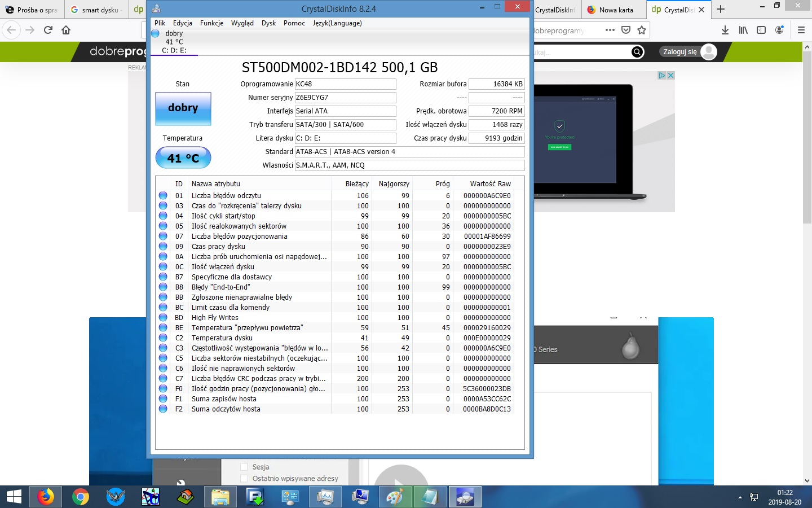Click the status circle for attribute 01
The height and width of the screenshot is (508, 812).
coord(163,195)
